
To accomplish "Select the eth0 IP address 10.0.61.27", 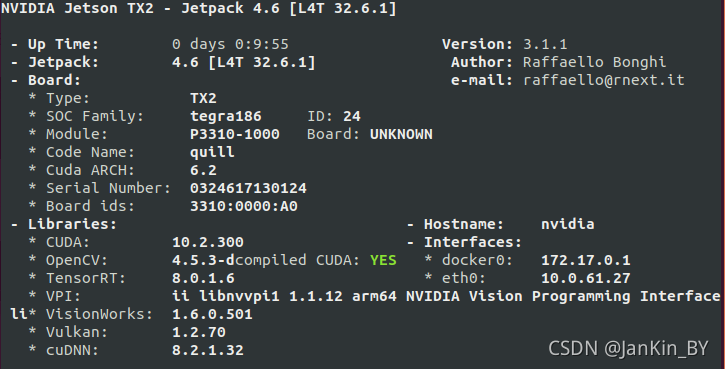I will [x=586, y=278].
